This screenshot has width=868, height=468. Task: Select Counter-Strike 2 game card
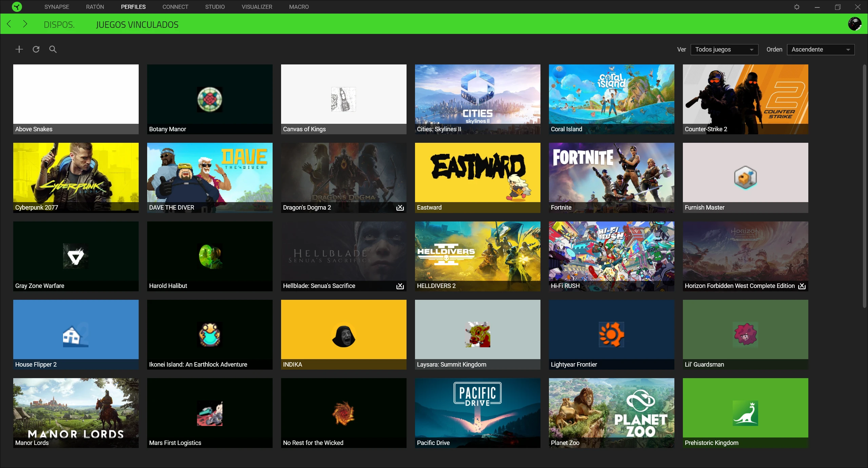pos(745,99)
